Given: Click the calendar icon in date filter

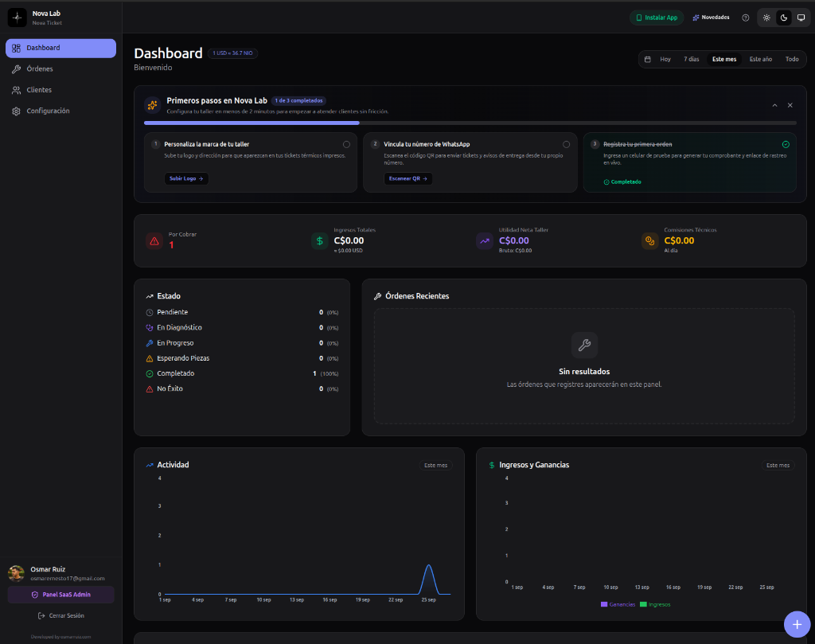Looking at the screenshot, I should (x=648, y=59).
